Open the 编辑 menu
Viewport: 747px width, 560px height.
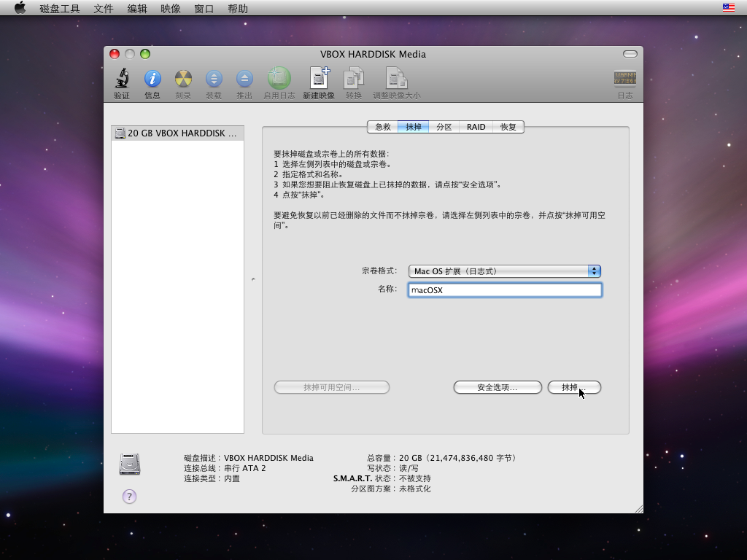137,9
